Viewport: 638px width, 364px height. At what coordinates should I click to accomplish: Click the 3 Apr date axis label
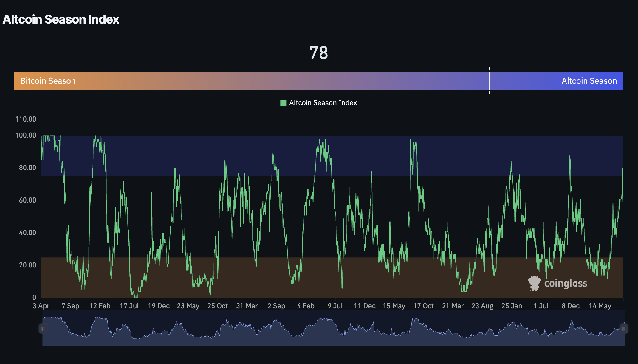pyautogui.click(x=41, y=306)
